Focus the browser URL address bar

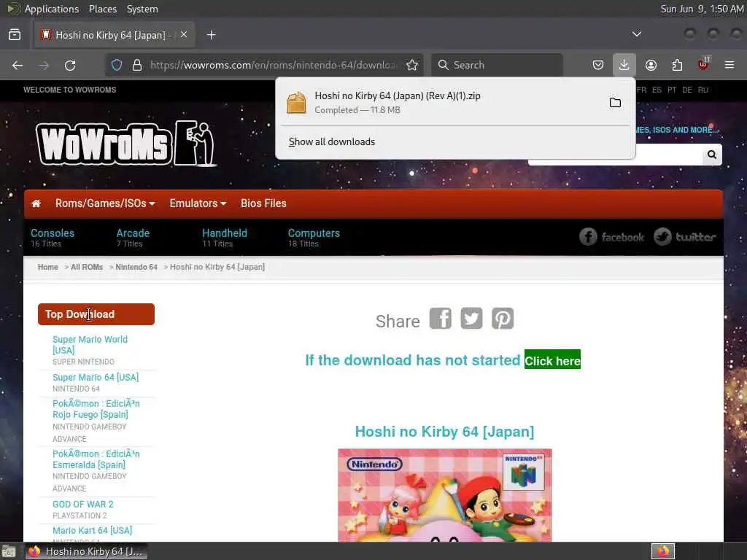[273, 65]
